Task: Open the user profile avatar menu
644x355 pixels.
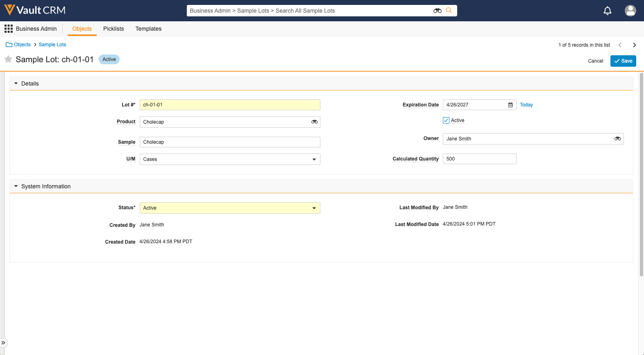Action: pyautogui.click(x=630, y=11)
